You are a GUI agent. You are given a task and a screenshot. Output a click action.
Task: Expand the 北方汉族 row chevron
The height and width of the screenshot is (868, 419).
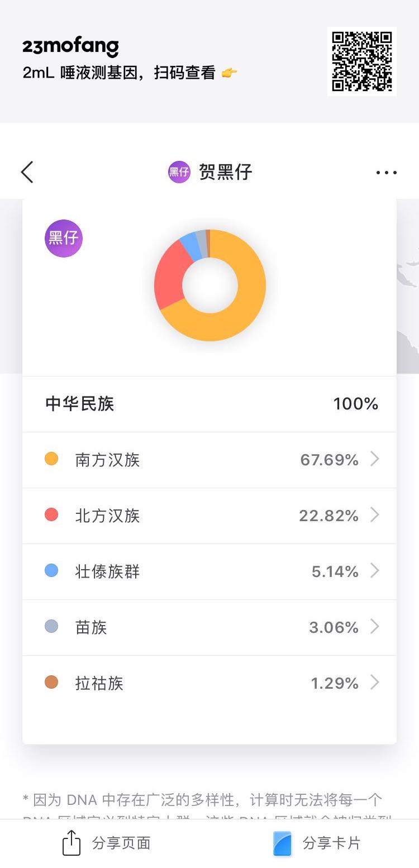click(x=375, y=515)
